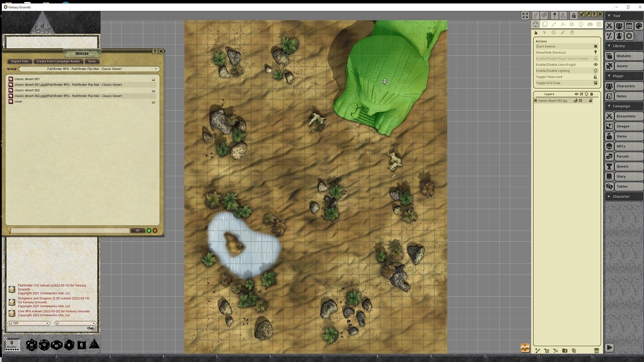Click the trash icon to delete a layer

point(596,350)
